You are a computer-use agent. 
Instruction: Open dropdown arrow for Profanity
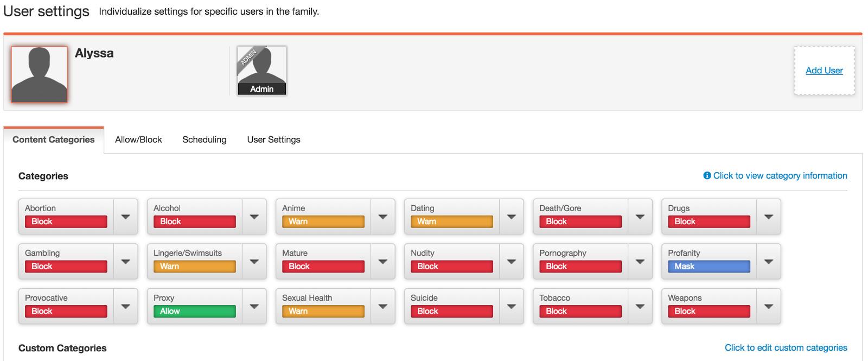pyautogui.click(x=768, y=262)
